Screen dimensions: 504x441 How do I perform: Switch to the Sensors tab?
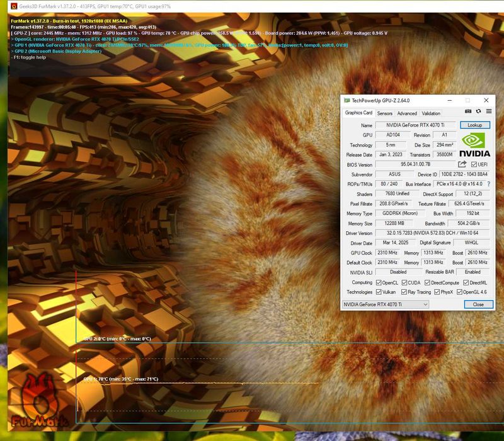coord(385,113)
